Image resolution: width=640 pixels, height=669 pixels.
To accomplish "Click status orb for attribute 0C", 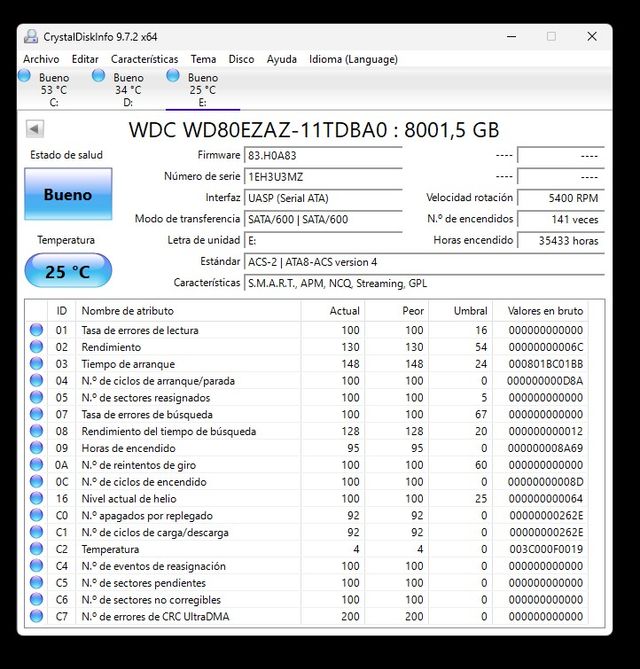I will [x=36, y=481].
